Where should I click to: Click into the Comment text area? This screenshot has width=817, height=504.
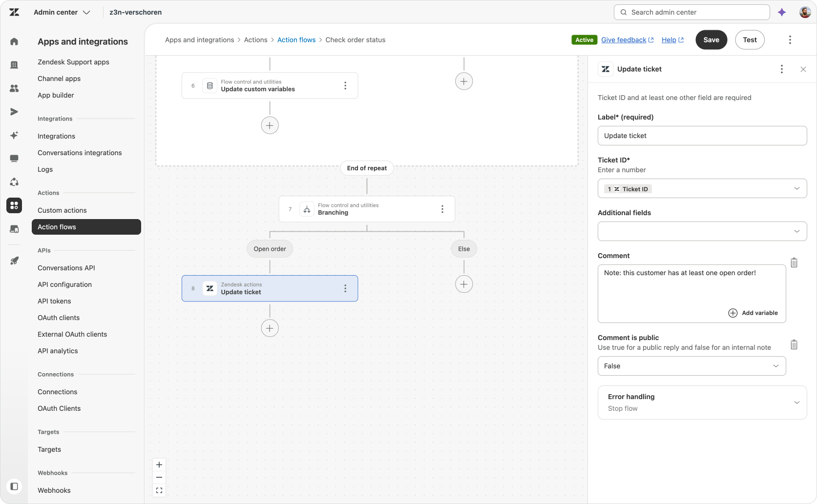click(x=691, y=294)
